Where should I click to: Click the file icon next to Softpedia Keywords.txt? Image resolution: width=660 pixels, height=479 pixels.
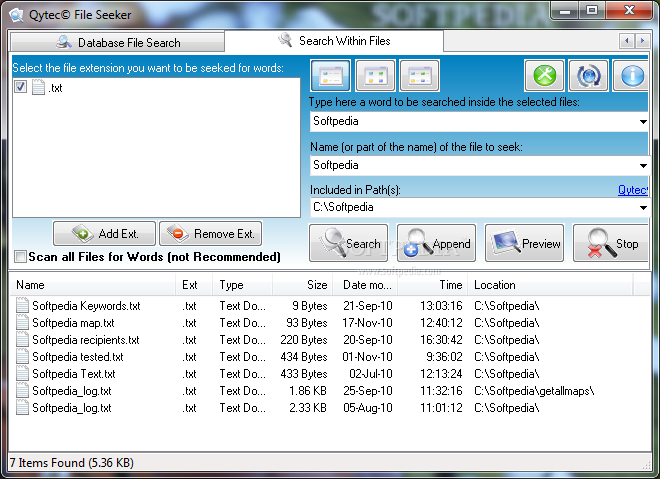pos(22,305)
